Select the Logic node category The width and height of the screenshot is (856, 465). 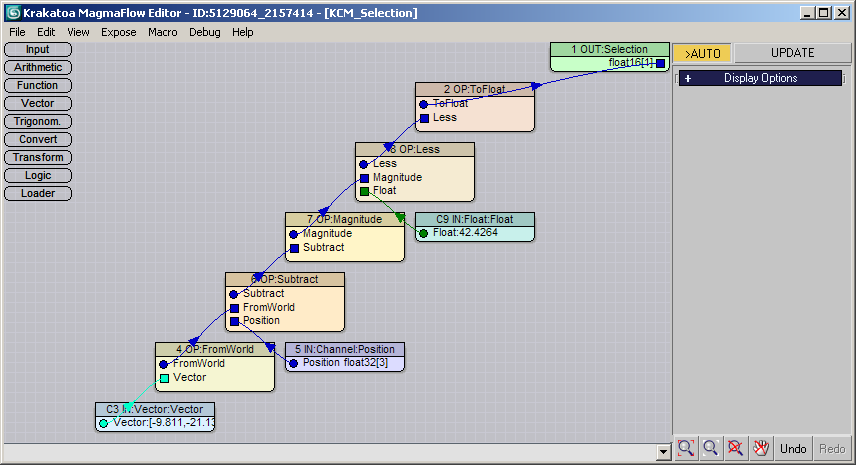pyautogui.click(x=38, y=176)
